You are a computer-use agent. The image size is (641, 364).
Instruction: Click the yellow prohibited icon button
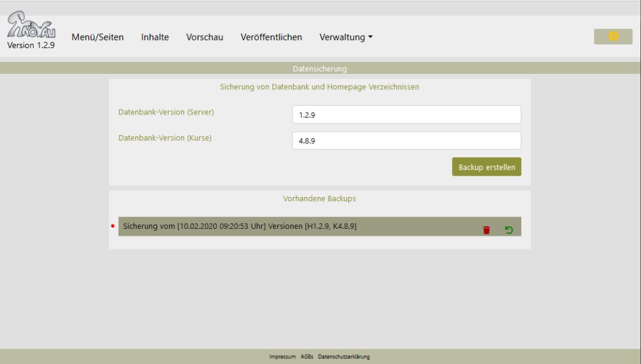point(613,37)
